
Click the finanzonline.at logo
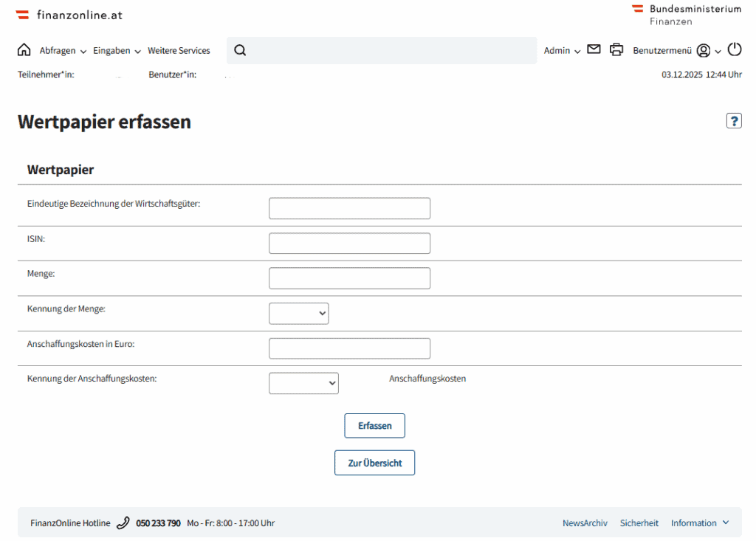(69, 14)
